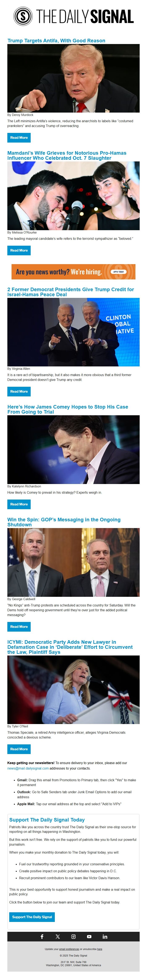The height and width of the screenshot is (980, 147).
Task: Open the Mamdani's Wife Grieves headline link
Action: point(67,156)
